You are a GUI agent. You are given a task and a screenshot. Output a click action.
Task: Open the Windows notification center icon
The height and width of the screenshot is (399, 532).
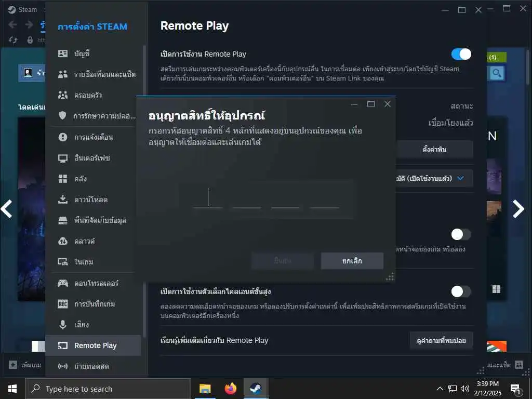[515, 389]
